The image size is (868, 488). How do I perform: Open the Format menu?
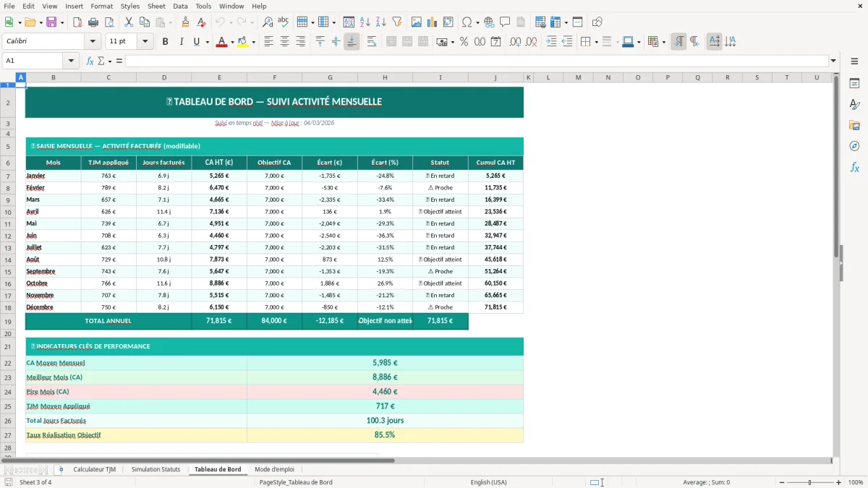(x=101, y=6)
